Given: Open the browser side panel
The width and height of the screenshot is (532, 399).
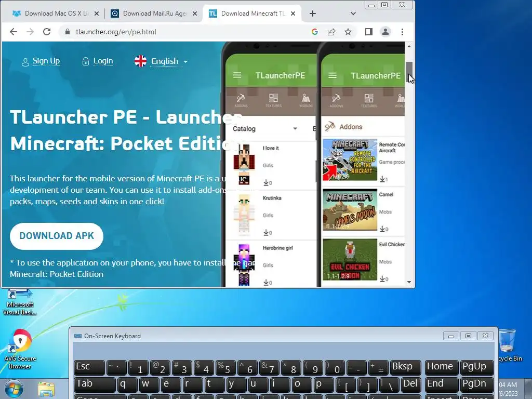Looking at the screenshot, I should [369, 32].
